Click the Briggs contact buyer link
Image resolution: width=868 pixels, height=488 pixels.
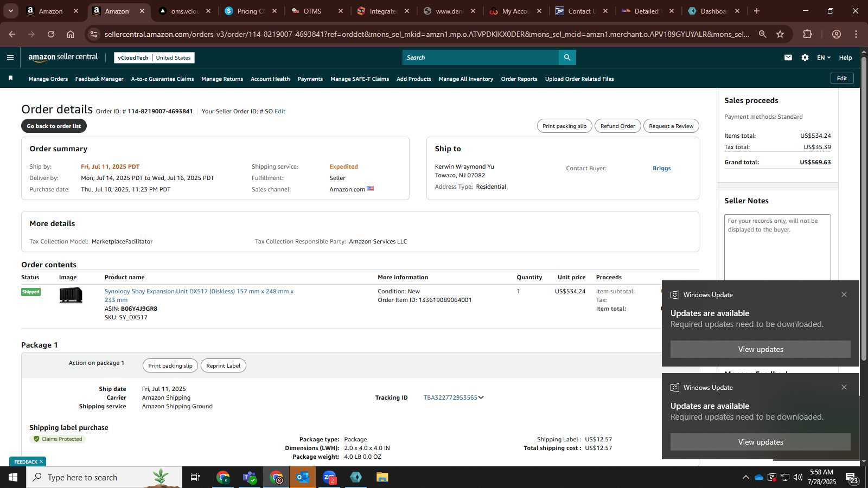coord(662,168)
